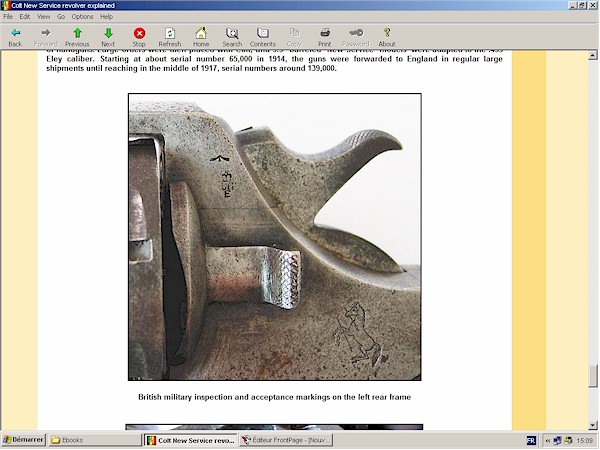600x450 pixels.
Task: Click the FR language indicator in tray
Action: (531, 440)
